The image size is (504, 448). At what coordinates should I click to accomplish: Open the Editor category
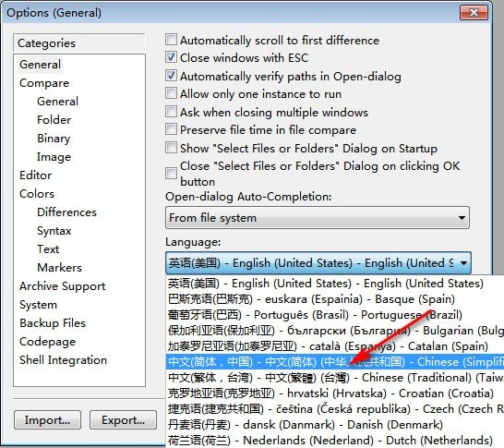pyautogui.click(x=35, y=176)
